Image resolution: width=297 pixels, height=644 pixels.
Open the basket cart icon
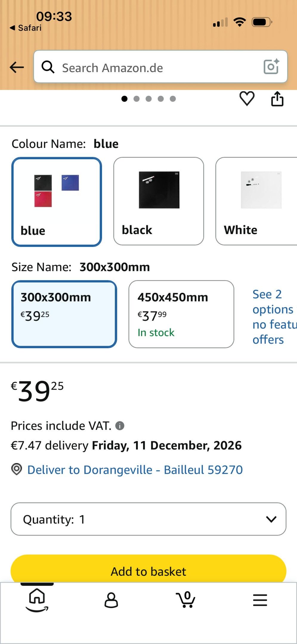click(x=185, y=599)
